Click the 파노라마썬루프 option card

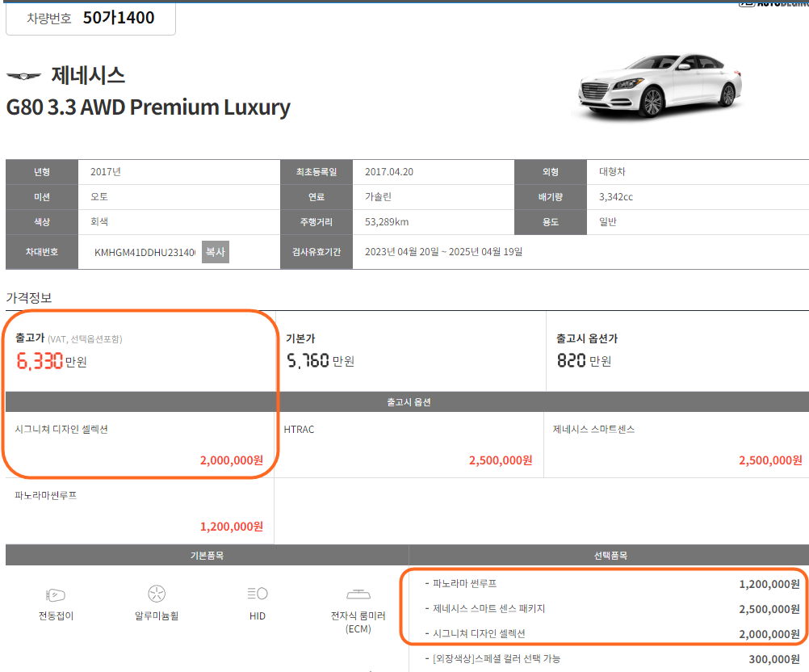[140, 511]
